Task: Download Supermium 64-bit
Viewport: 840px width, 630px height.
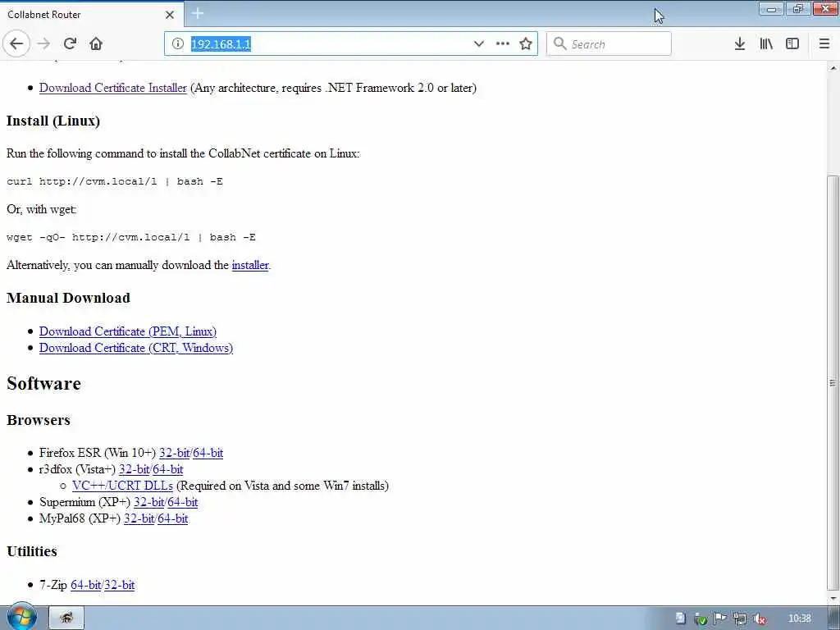Action: (183, 503)
